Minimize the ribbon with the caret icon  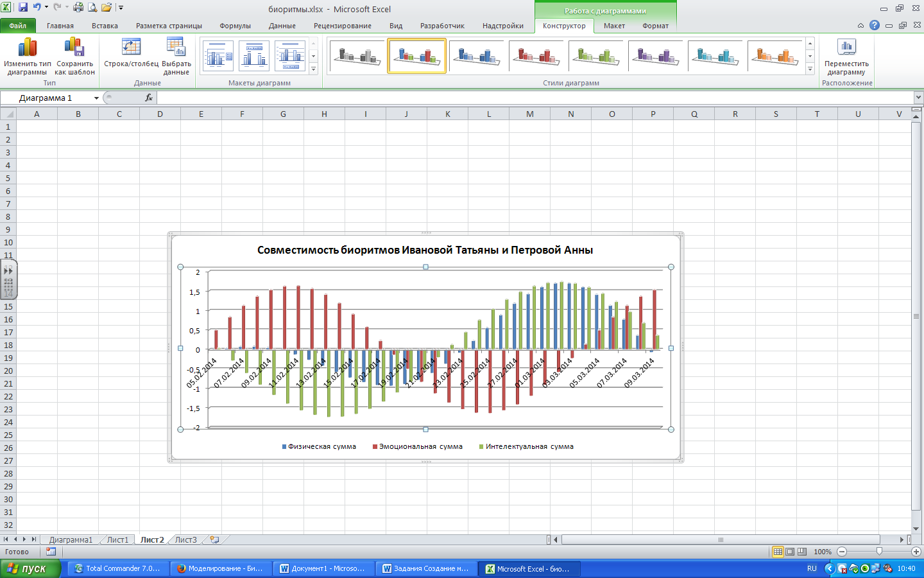tap(860, 26)
